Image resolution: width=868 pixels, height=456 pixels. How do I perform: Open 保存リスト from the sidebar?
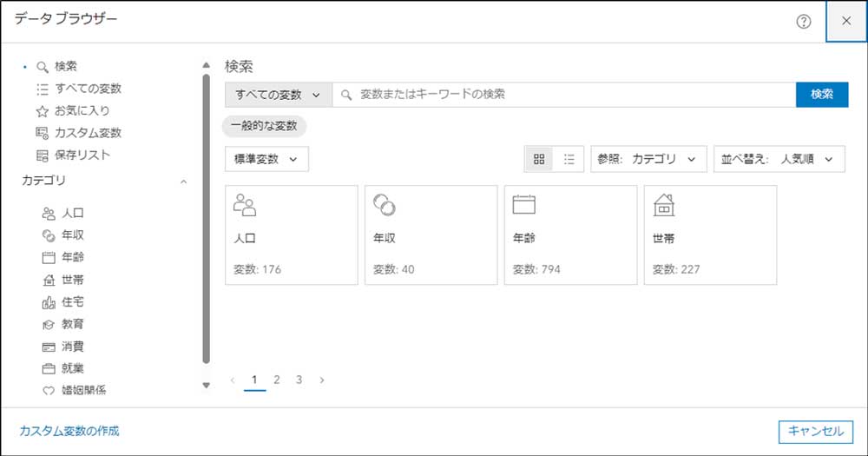point(82,155)
